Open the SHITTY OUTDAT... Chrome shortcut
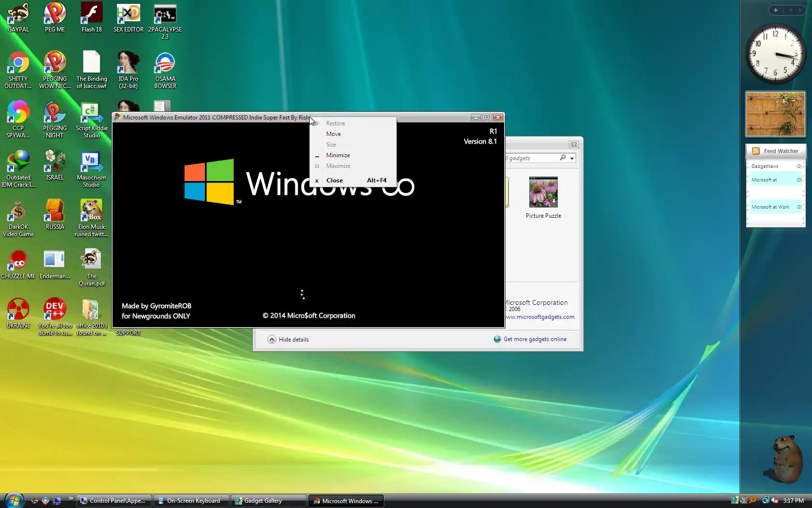Image resolution: width=812 pixels, height=508 pixels. click(18, 70)
